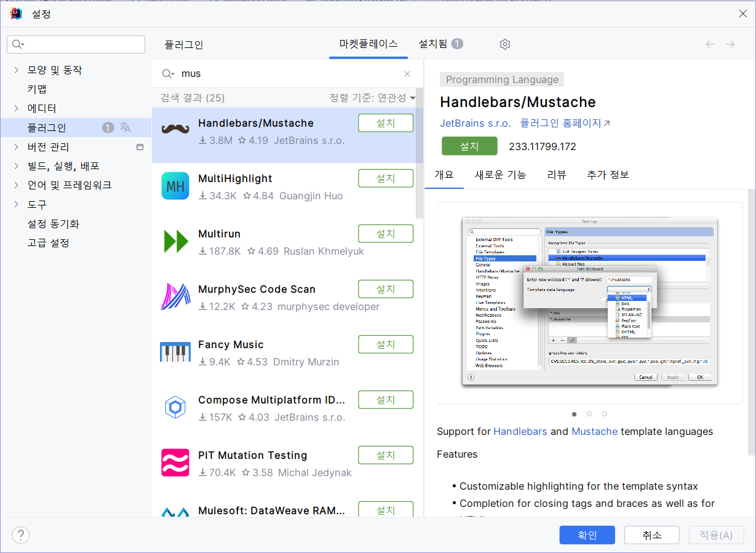Install Compose Multiplatform IDE plugin

[386, 400]
